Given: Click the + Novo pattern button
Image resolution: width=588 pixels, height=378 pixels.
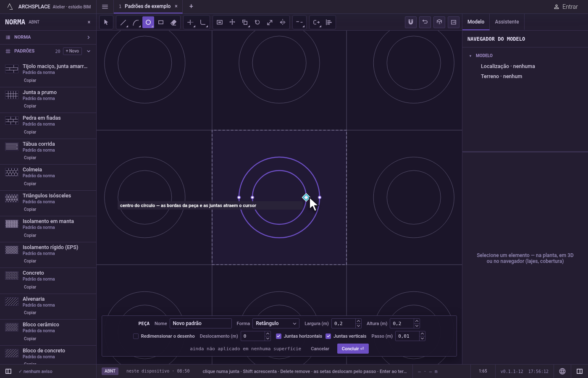Looking at the screenshot, I should point(72,51).
